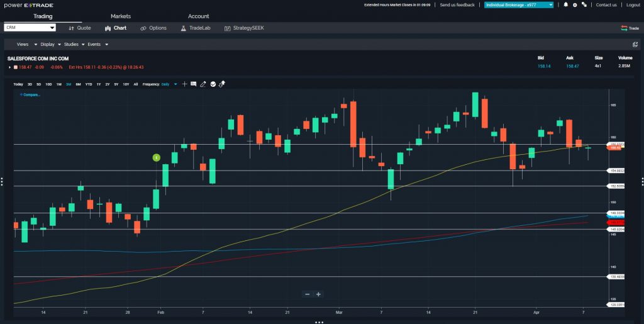Open Individual Brokerage account dropdown
This screenshot has width=644, height=324.
[519, 5]
